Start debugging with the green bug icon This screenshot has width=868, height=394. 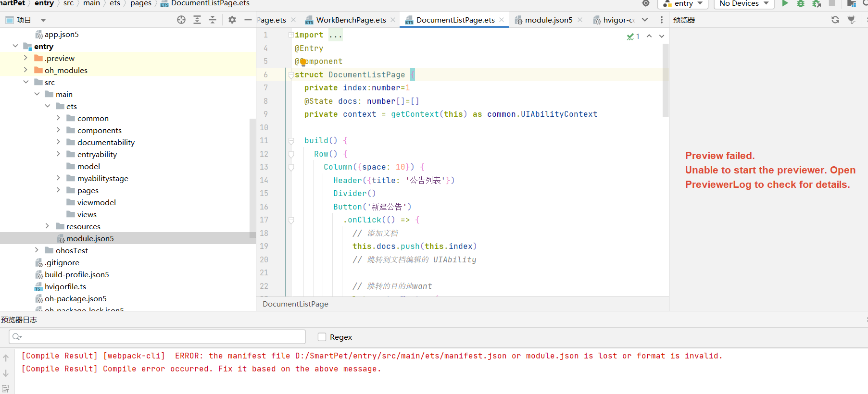pyautogui.click(x=801, y=3)
